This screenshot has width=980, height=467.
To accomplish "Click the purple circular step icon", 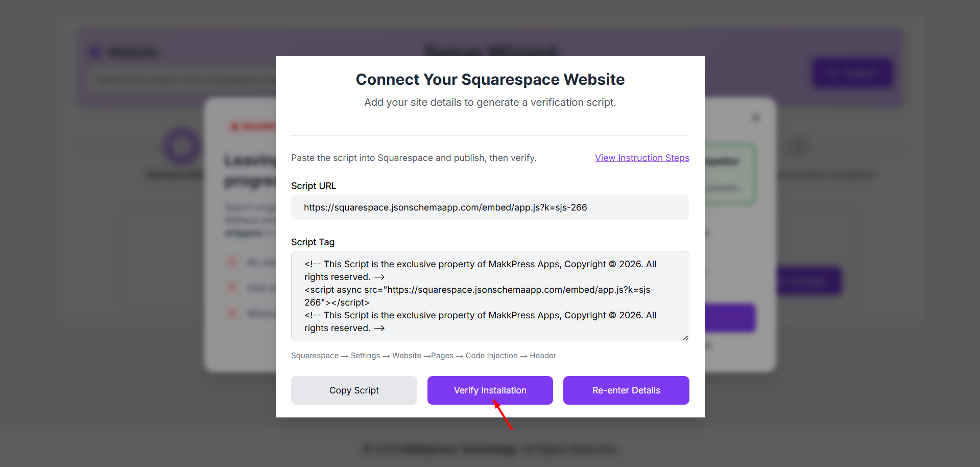I will (181, 146).
